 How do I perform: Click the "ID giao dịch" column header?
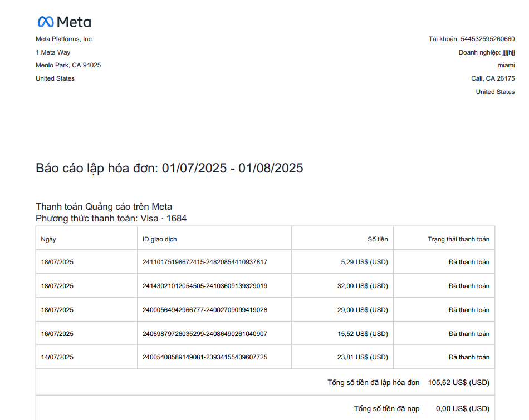[160, 239]
